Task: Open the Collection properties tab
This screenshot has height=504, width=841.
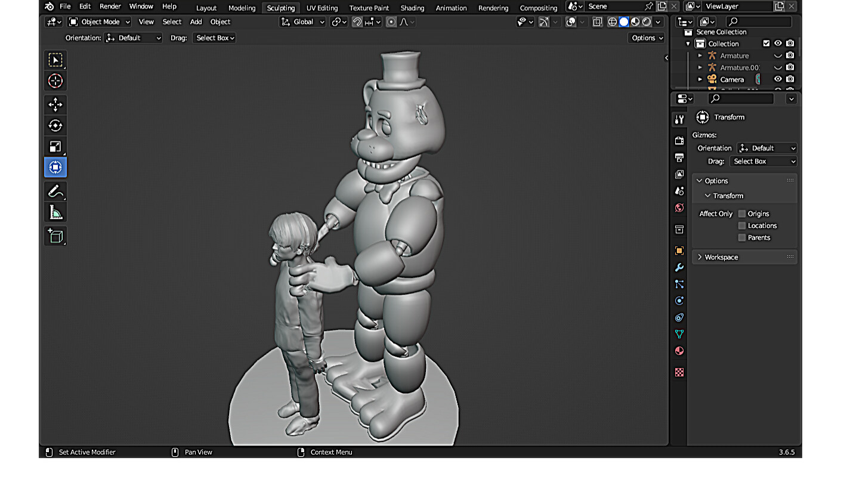Action: [679, 229]
